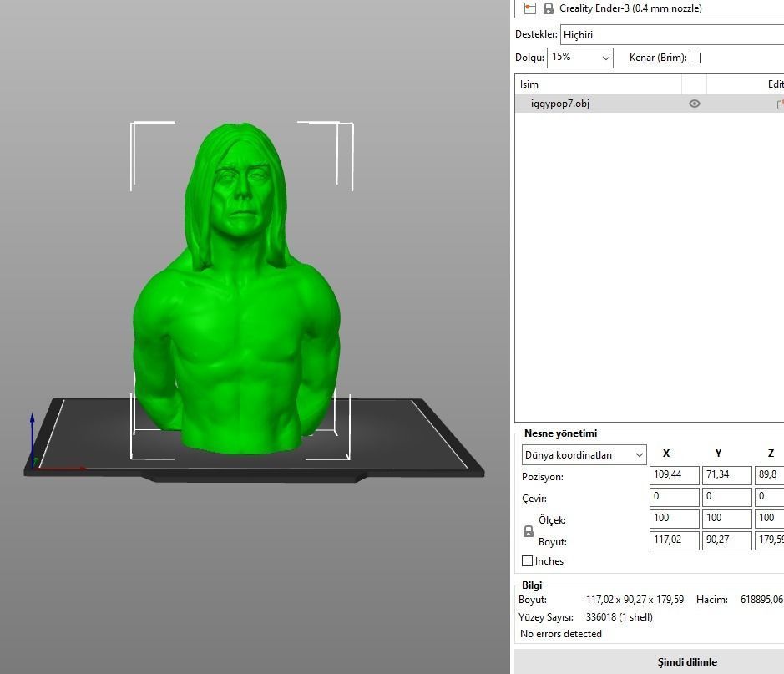
Task: Open the Dolgu 15% dropdown
Action: (580, 58)
